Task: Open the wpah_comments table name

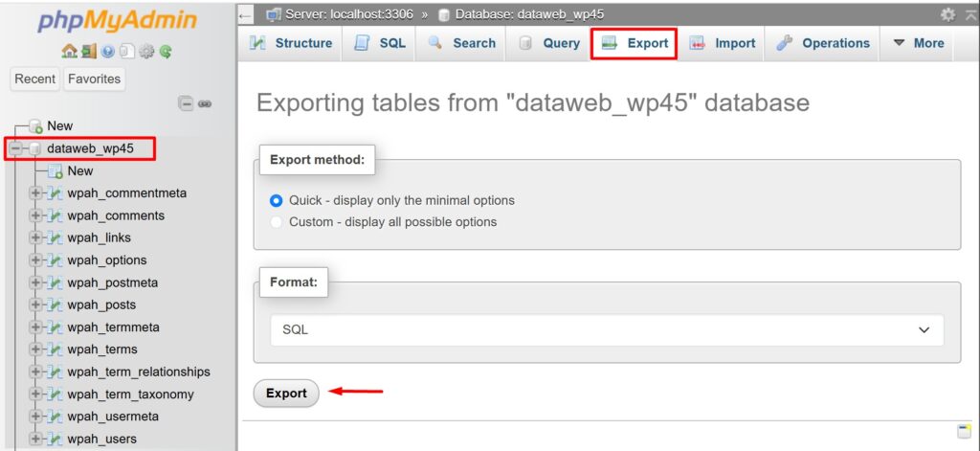Action: (116, 215)
